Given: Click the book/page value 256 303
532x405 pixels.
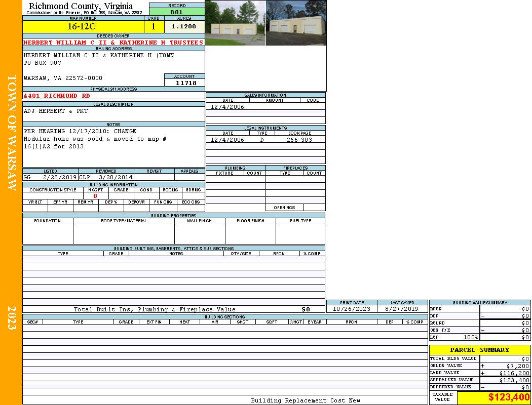Looking at the screenshot, I should click(299, 140).
